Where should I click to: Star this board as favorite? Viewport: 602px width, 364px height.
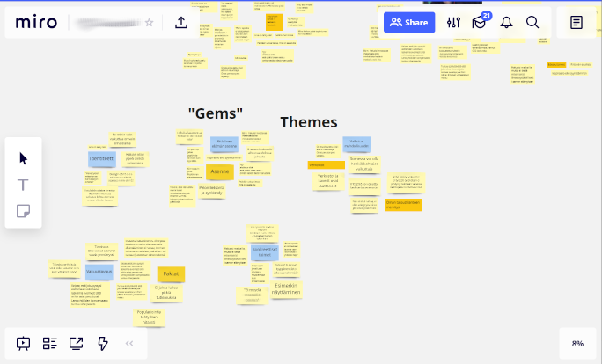[150, 23]
